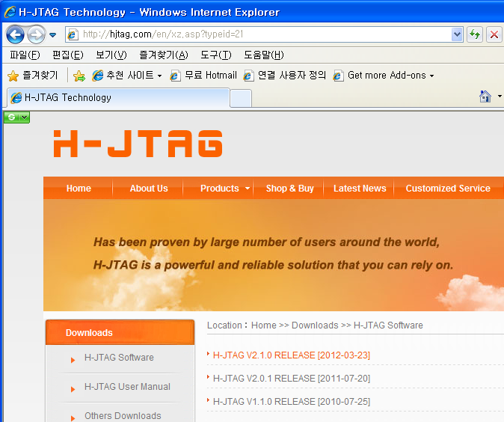Open the Shop & Buy navigation item

[289, 188]
